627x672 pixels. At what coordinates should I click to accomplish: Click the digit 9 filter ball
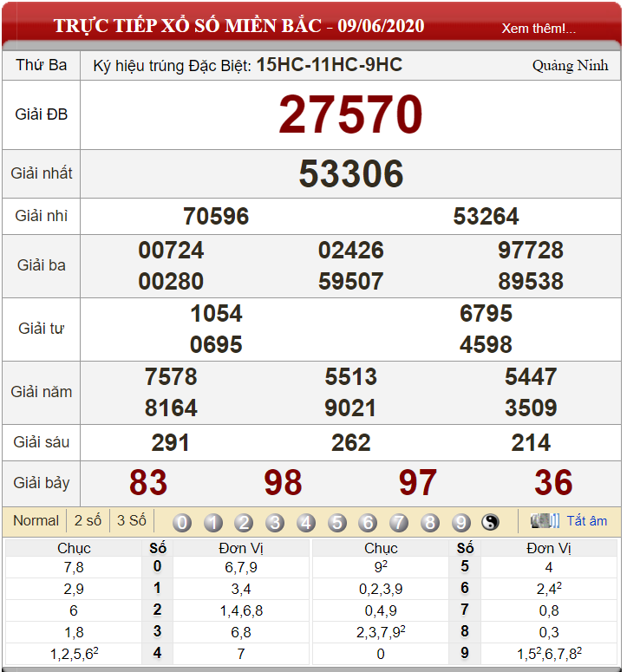[x=461, y=523]
